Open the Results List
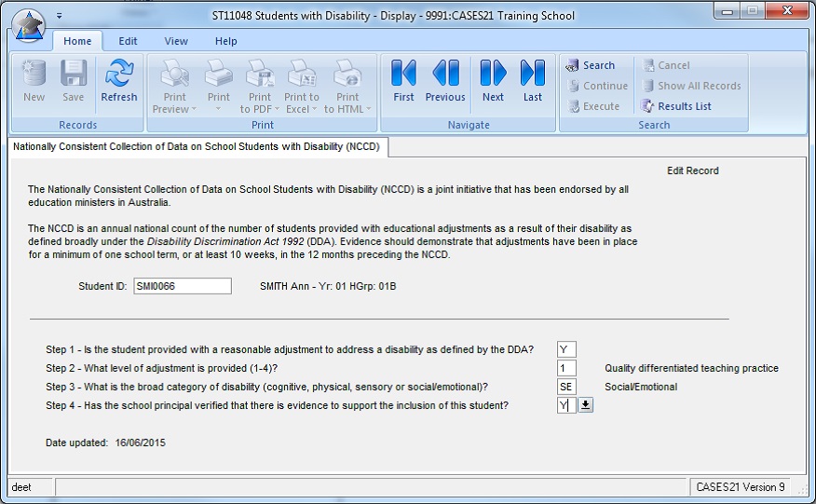 coord(675,106)
